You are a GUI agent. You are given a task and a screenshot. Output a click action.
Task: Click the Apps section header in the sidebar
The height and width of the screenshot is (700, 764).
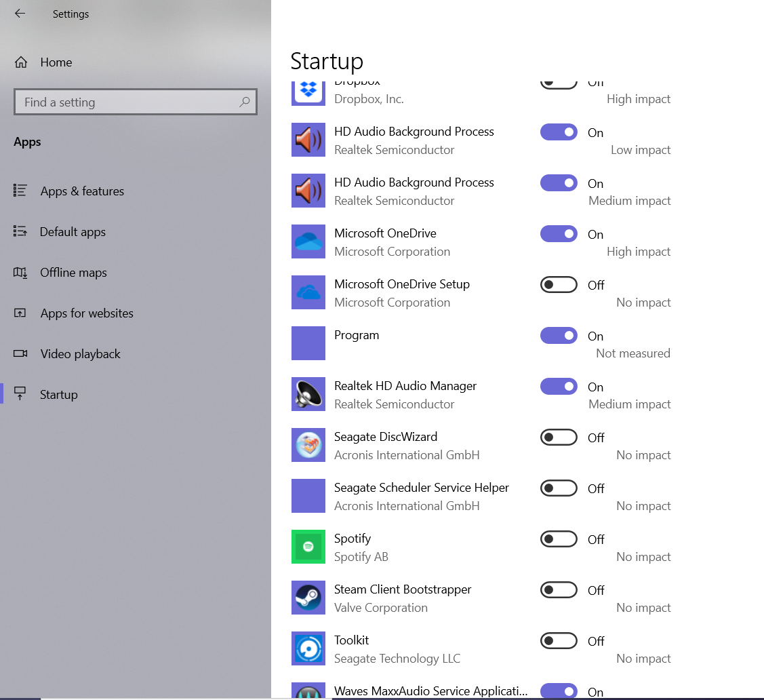coord(27,142)
